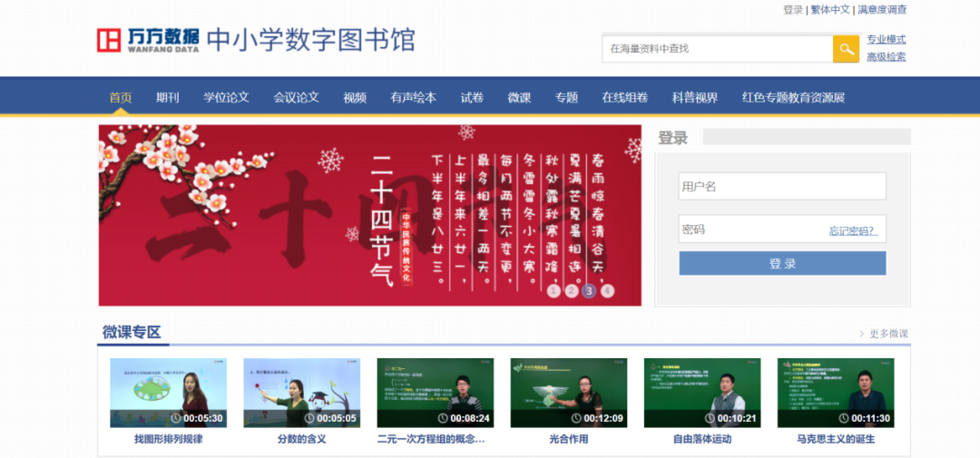Go to carousel slide 1 dot

click(554, 290)
